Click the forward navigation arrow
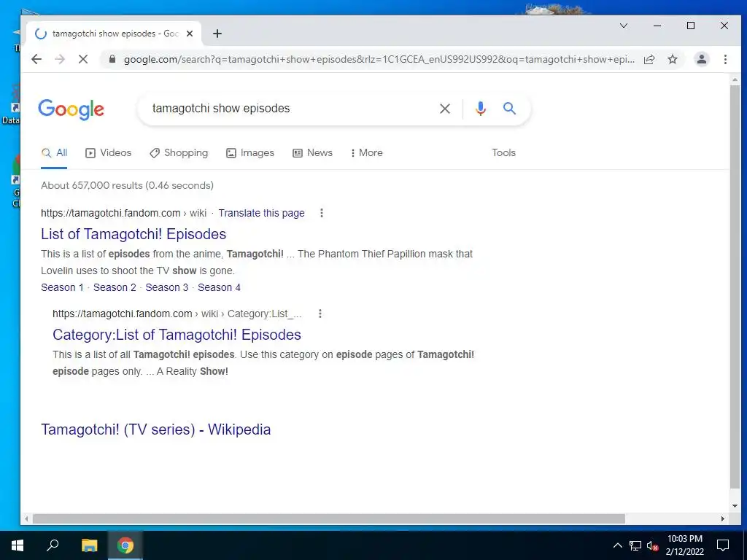The image size is (747, 560). coord(60,59)
